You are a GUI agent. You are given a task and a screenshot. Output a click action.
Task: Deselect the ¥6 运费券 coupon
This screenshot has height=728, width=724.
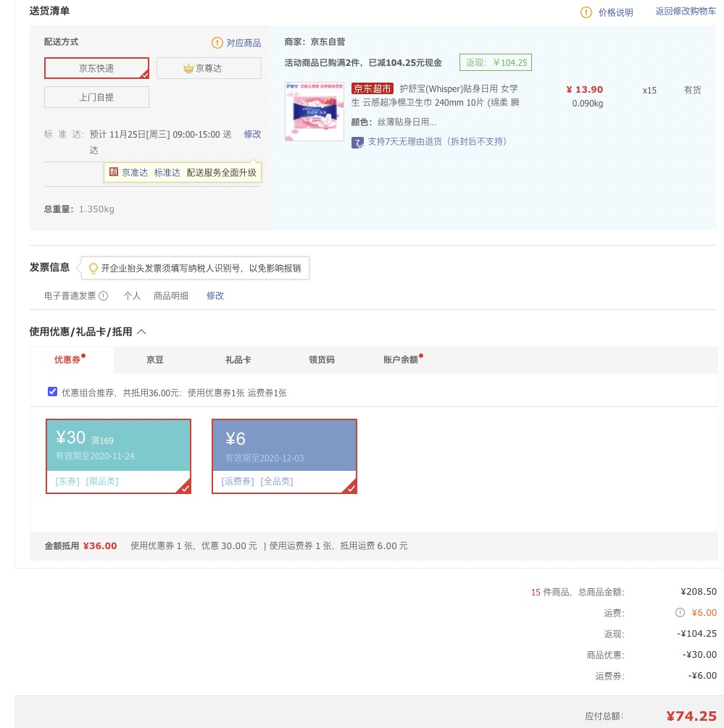coord(284,456)
